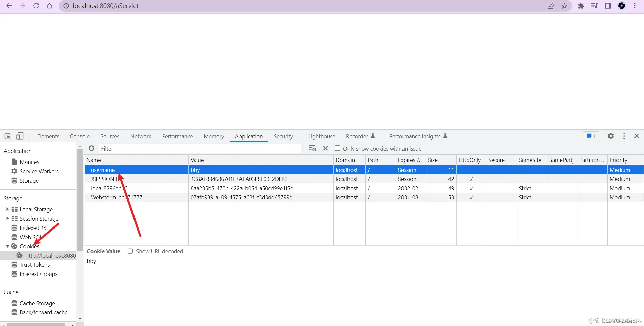
Task: Sort cookies by Name column header
Action: [x=136, y=160]
